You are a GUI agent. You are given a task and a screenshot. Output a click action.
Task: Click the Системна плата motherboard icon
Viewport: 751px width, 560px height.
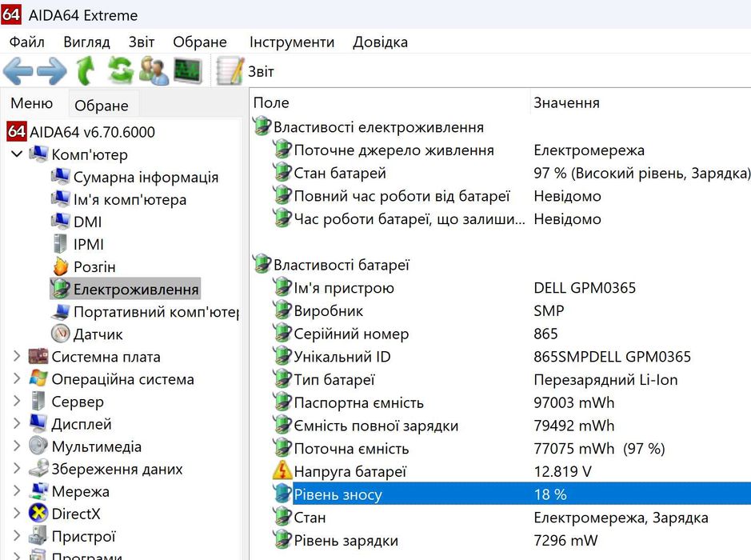38,357
